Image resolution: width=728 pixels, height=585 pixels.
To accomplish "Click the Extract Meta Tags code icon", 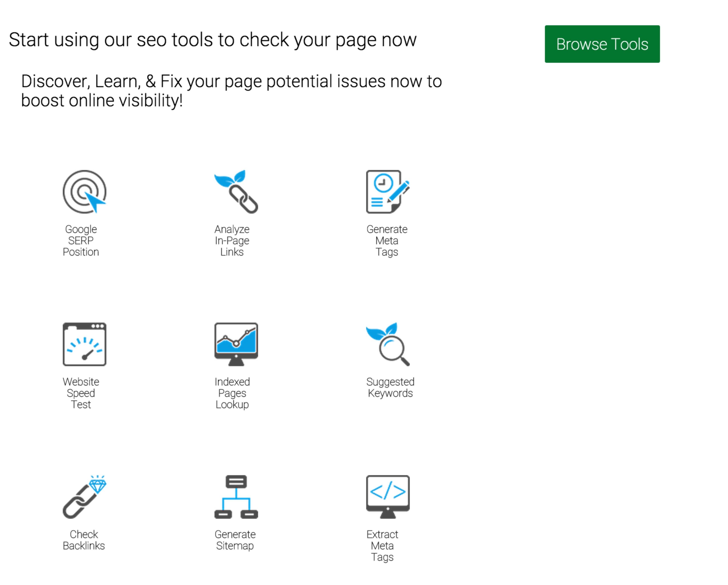I will tap(388, 497).
